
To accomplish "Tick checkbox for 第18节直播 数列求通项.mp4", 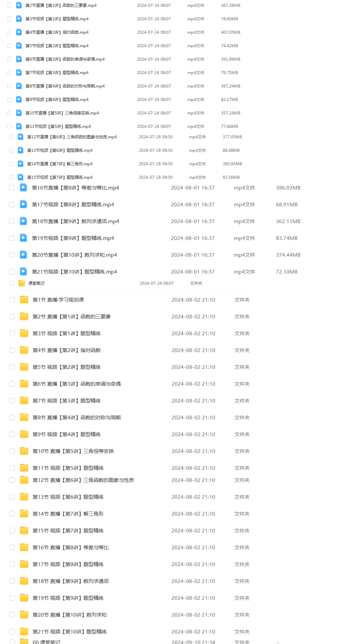I will pos(12,221).
